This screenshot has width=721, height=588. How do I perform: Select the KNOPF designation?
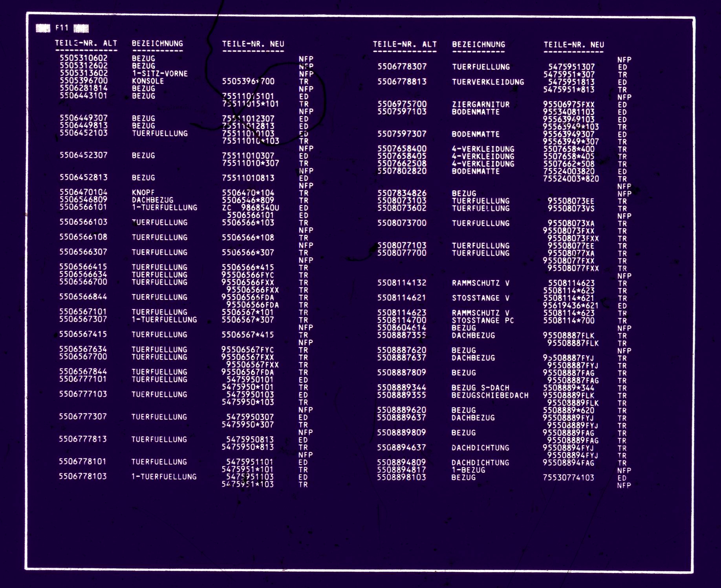[143, 192]
